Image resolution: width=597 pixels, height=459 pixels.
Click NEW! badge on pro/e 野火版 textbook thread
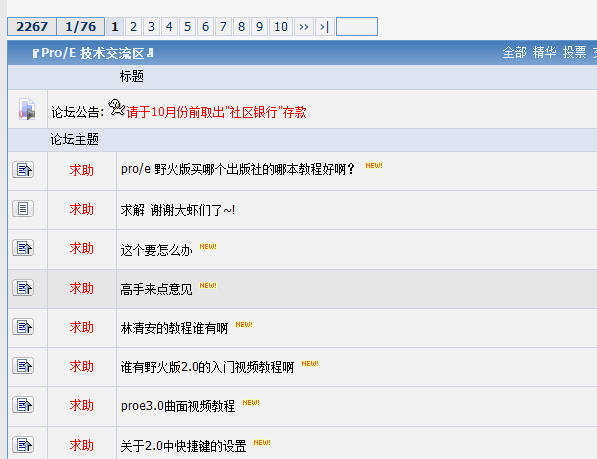(x=374, y=166)
